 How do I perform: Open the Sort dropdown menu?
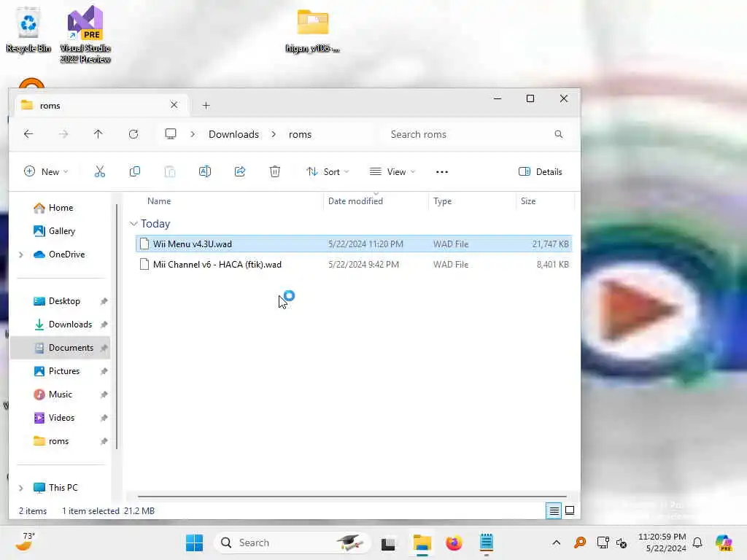tap(328, 172)
